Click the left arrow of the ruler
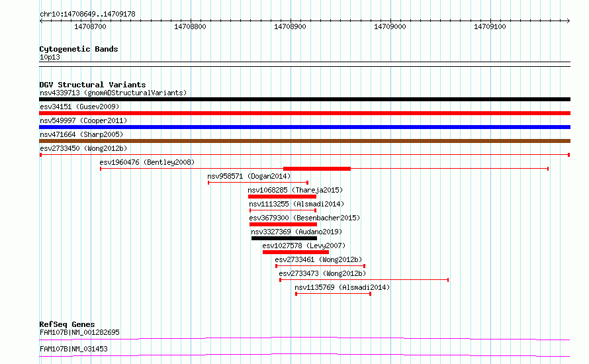The width and height of the screenshot is (589, 364). tap(41, 21)
